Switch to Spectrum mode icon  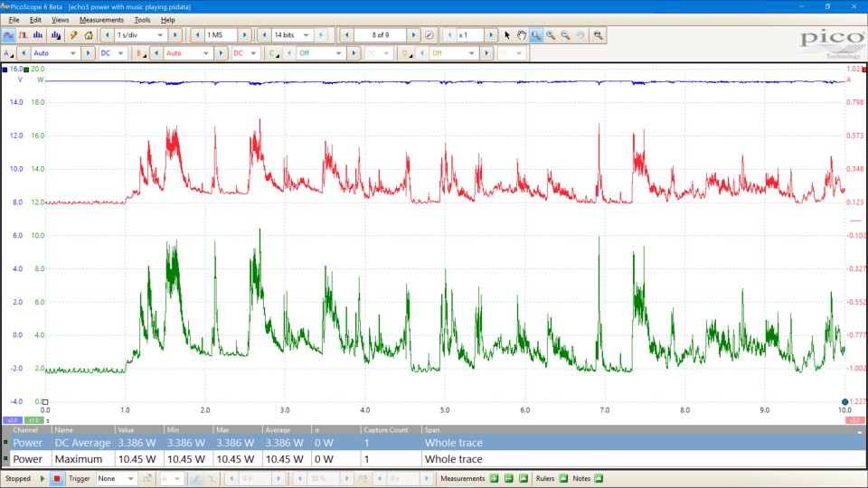40,35
